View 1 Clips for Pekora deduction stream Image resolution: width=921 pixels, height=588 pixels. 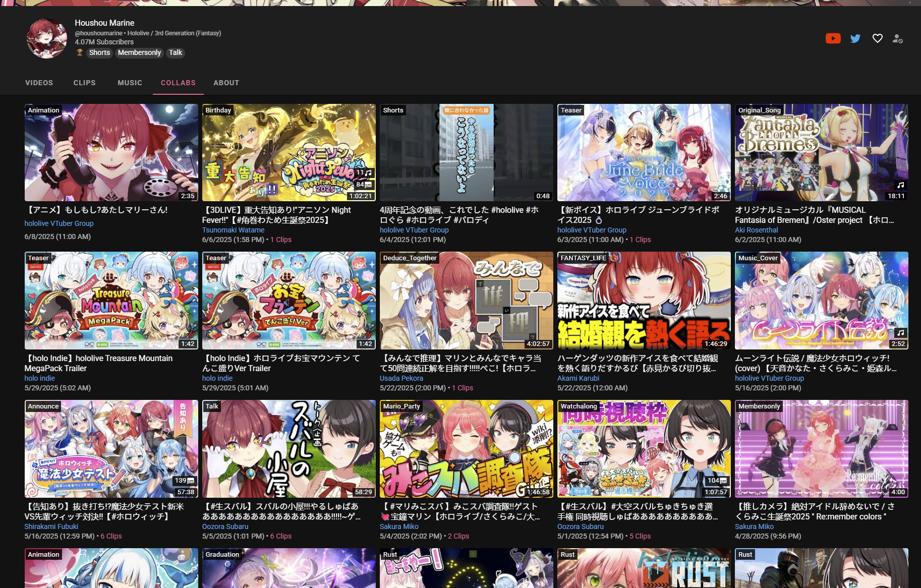coord(463,388)
